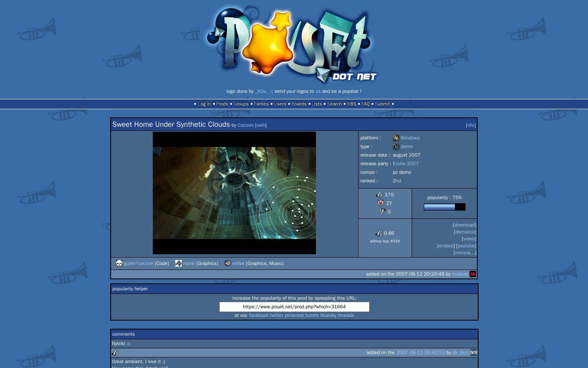Open the Cocoon group link

[245, 125]
